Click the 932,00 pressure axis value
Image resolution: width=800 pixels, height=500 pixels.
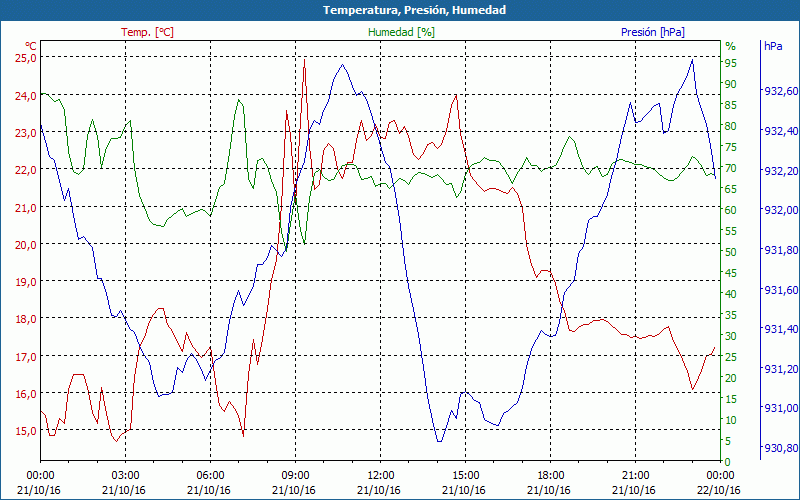(780, 210)
